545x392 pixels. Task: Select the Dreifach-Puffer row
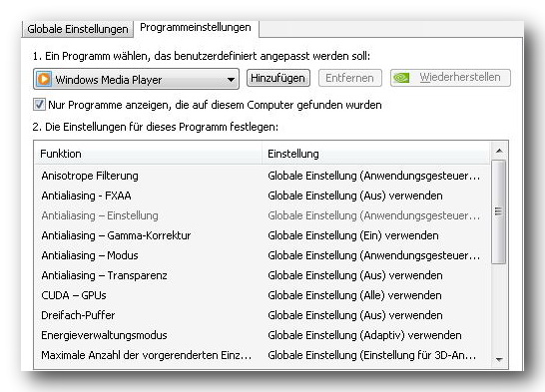pyautogui.click(x=263, y=315)
